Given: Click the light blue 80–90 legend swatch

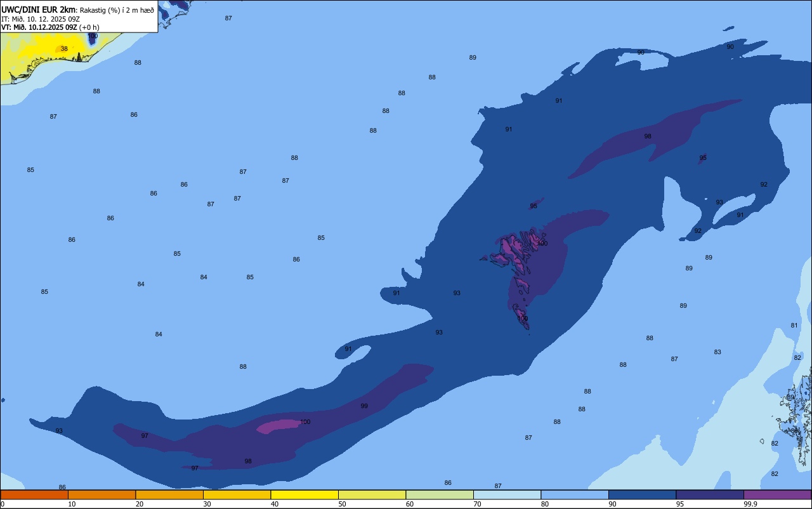Looking at the screenshot, I should pos(575,494).
